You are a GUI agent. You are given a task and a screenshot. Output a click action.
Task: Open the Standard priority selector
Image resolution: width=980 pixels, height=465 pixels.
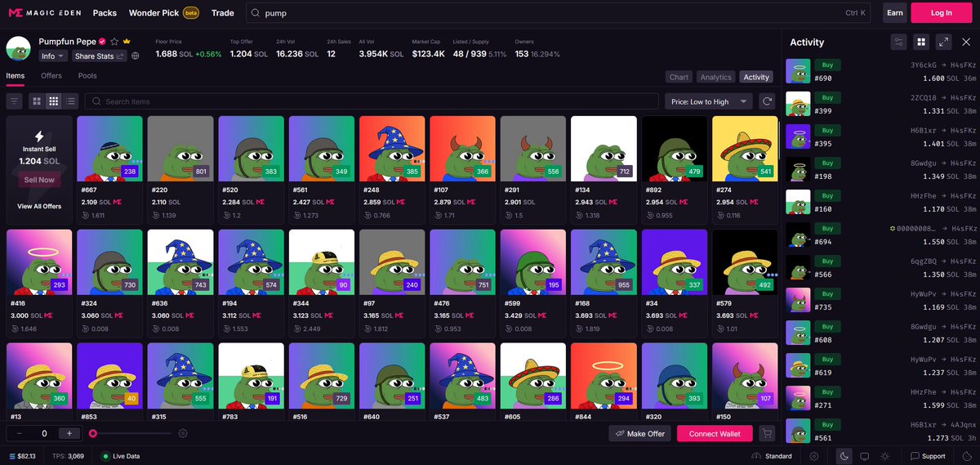point(772,456)
